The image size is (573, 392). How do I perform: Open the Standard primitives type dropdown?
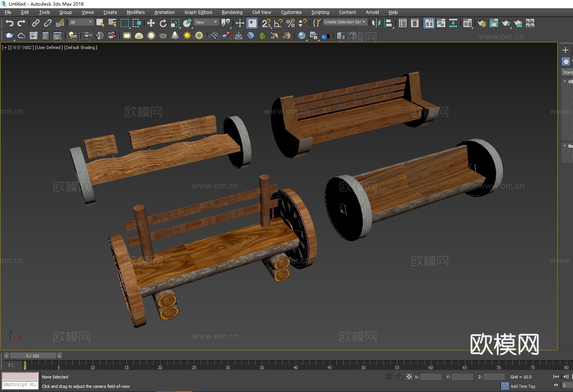click(567, 72)
